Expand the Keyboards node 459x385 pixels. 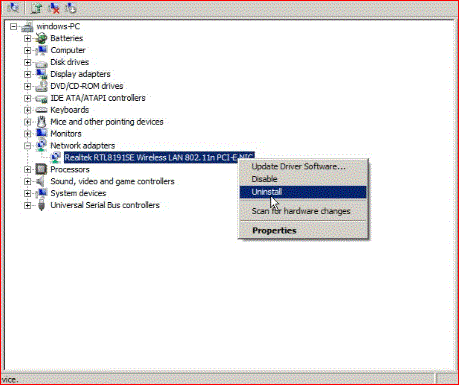click(x=28, y=110)
